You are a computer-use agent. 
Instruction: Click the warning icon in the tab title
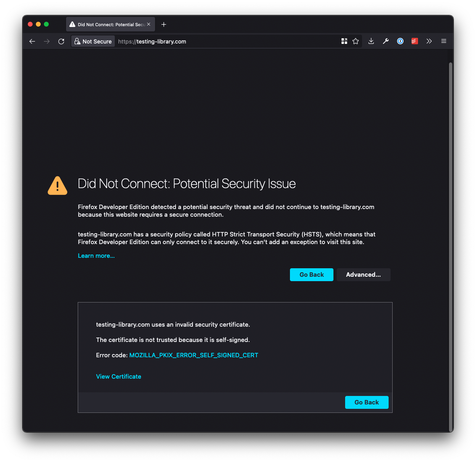72,24
